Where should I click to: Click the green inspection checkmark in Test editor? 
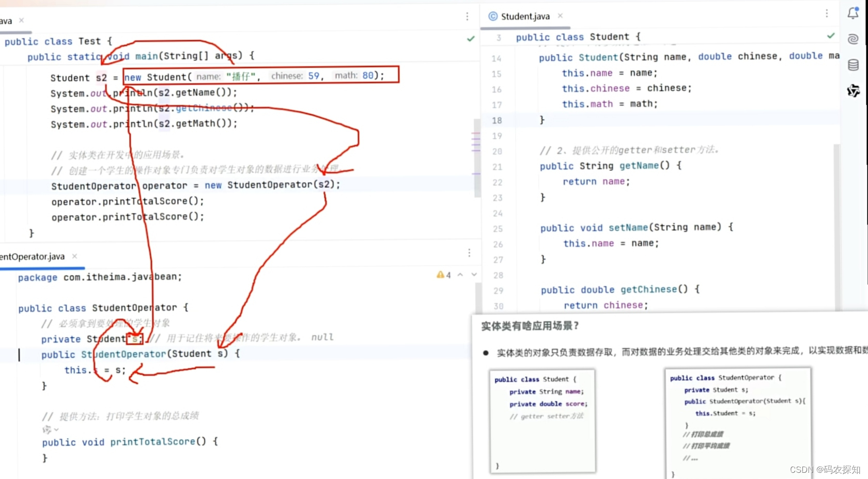pos(471,39)
